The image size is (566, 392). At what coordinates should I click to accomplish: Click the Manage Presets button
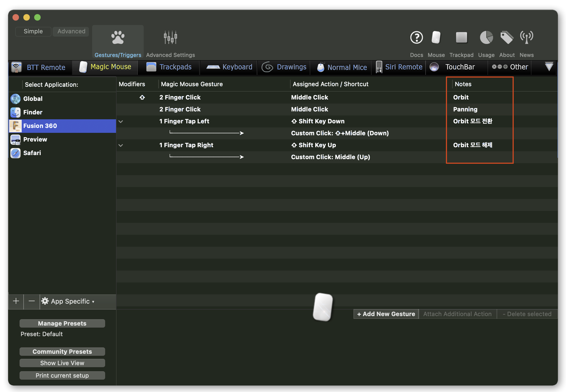click(x=62, y=323)
